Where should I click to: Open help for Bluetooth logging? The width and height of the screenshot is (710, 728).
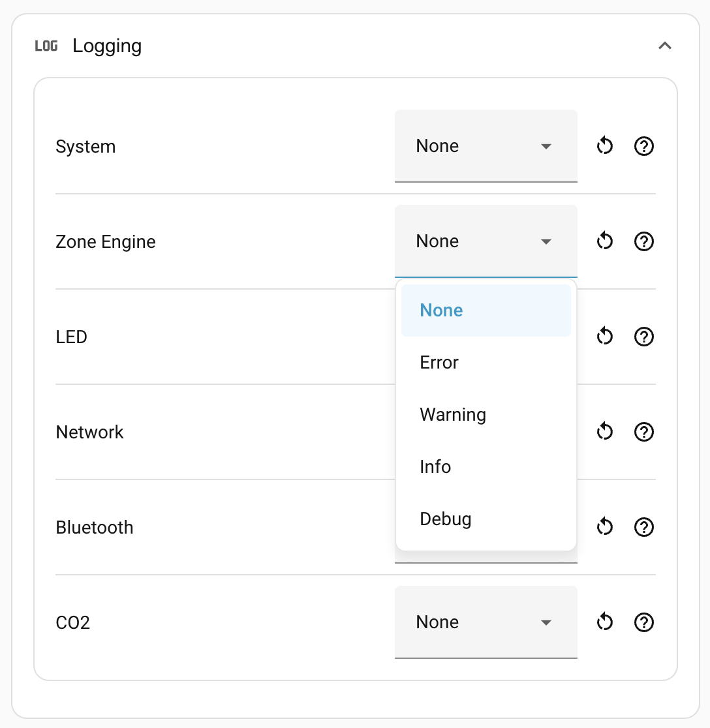pyautogui.click(x=644, y=527)
